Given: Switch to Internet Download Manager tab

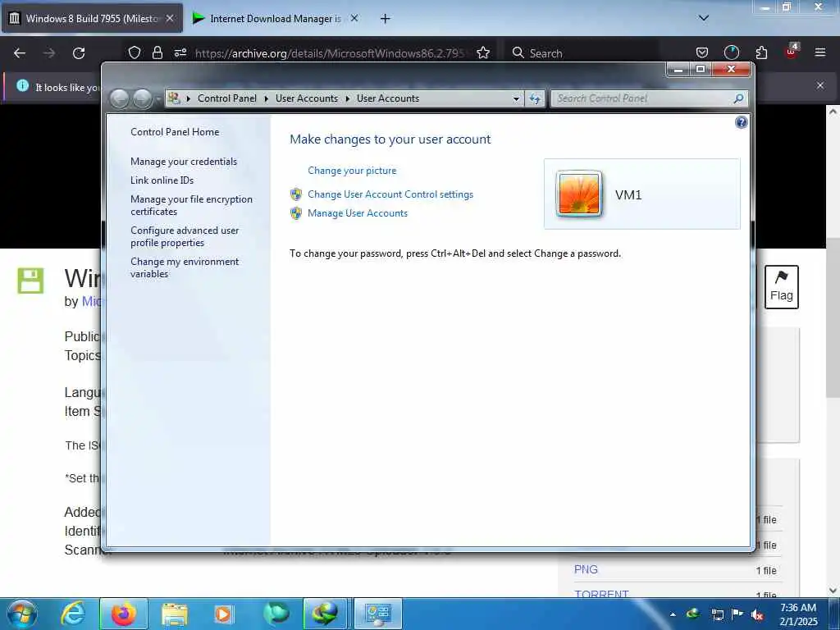Looking at the screenshot, I should (275, 18).
